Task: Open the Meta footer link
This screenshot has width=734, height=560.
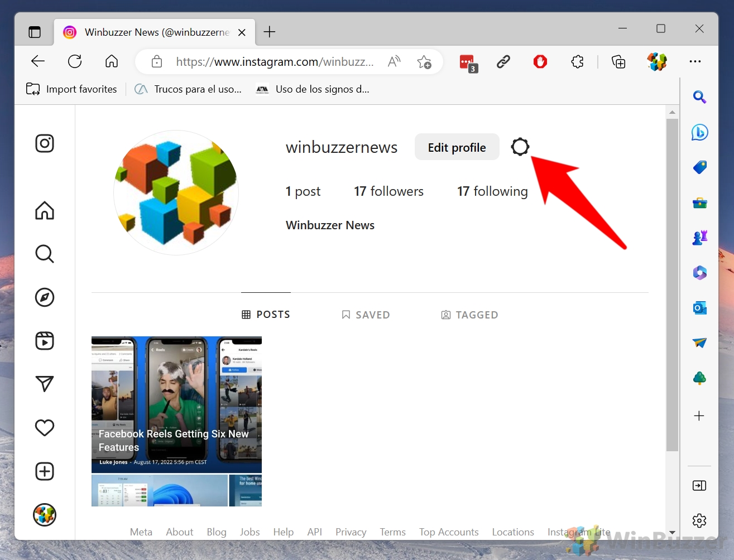Action: coord(141,532)
